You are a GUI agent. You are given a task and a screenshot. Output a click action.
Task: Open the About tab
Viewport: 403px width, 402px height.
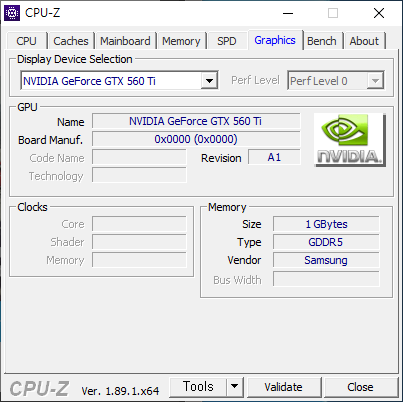[364, 41]
